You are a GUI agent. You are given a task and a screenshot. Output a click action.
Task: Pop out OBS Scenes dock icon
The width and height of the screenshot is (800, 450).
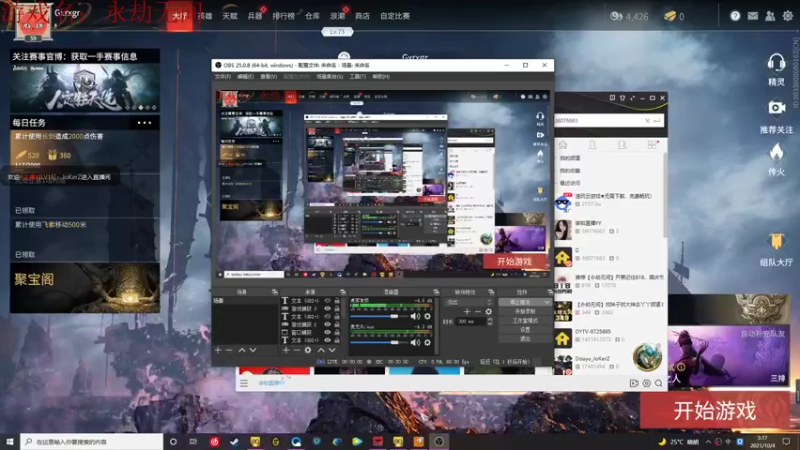pyautogui.click(x=274, y=292)
